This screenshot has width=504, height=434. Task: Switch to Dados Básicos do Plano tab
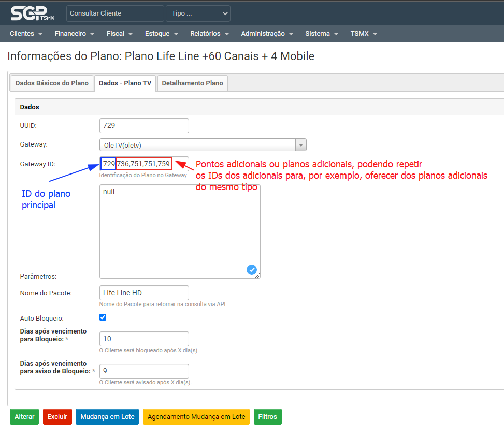click(52, 83)
